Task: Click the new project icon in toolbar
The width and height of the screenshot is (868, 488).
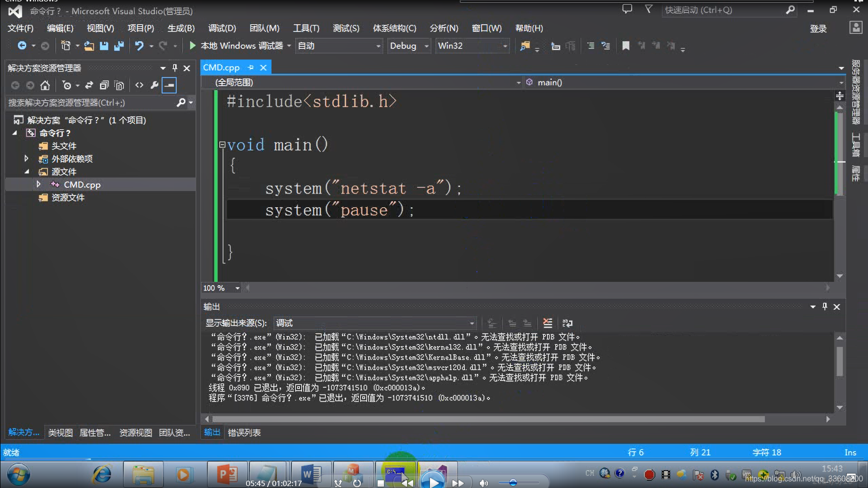Action: point(65,46)
